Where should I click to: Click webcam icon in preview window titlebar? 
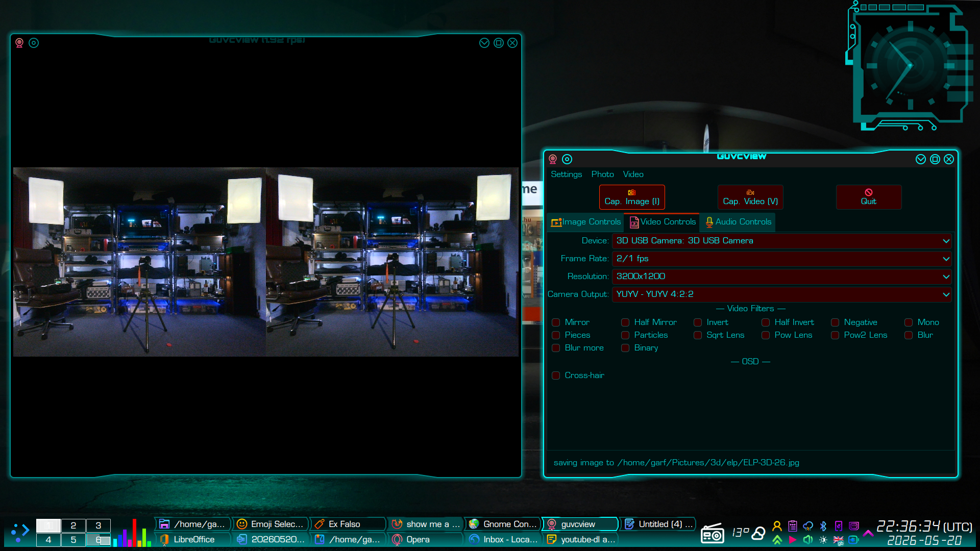click(x=19, y=43)
